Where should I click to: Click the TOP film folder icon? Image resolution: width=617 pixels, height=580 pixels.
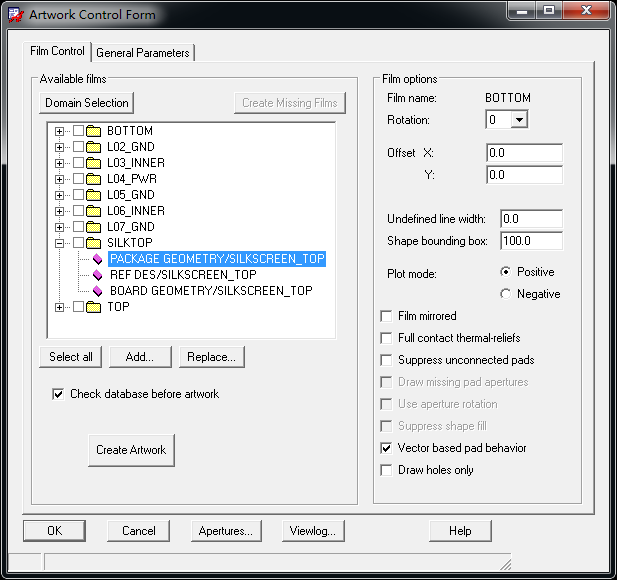pos(95,307)
